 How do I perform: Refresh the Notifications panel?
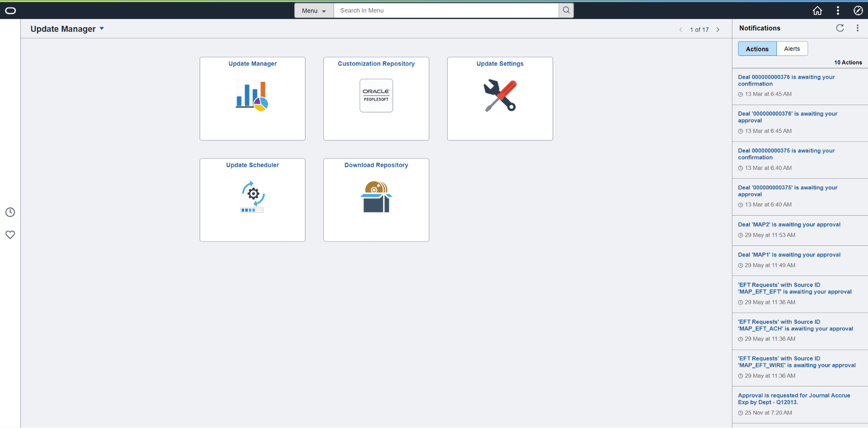840,28
